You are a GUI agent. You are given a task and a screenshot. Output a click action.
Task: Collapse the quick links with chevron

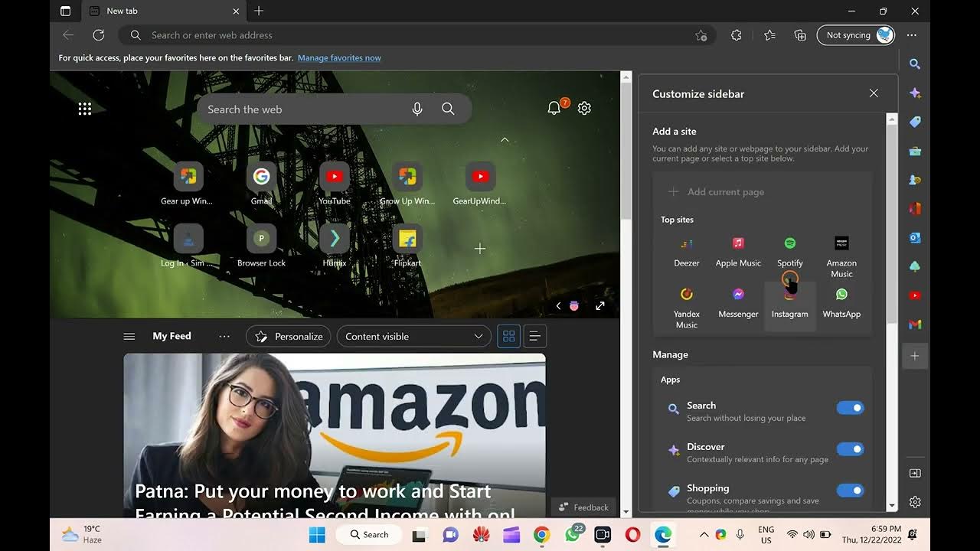504,139
